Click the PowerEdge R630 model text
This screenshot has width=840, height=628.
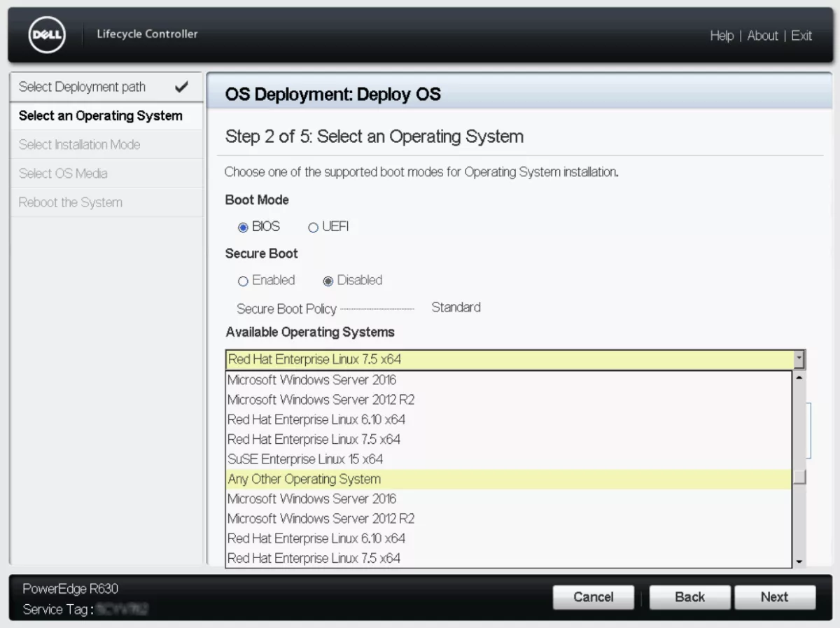pyautogui.click(x=71, y=589)
